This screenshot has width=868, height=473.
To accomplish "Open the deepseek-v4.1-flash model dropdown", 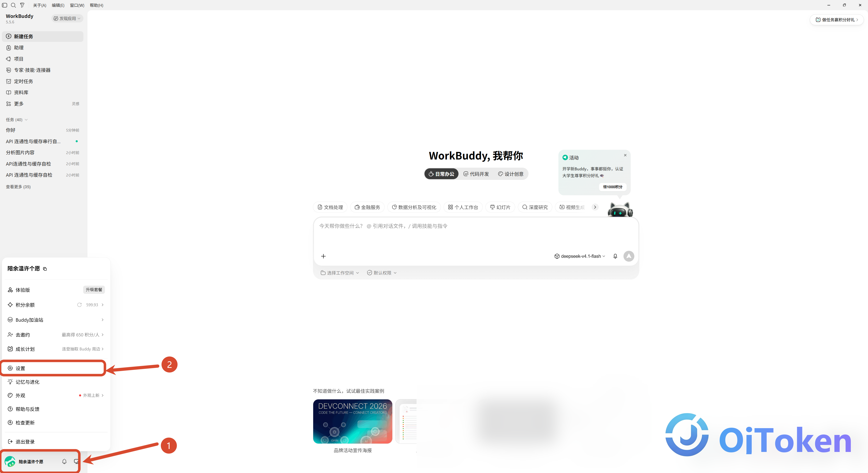I will (x=580, y=256).
